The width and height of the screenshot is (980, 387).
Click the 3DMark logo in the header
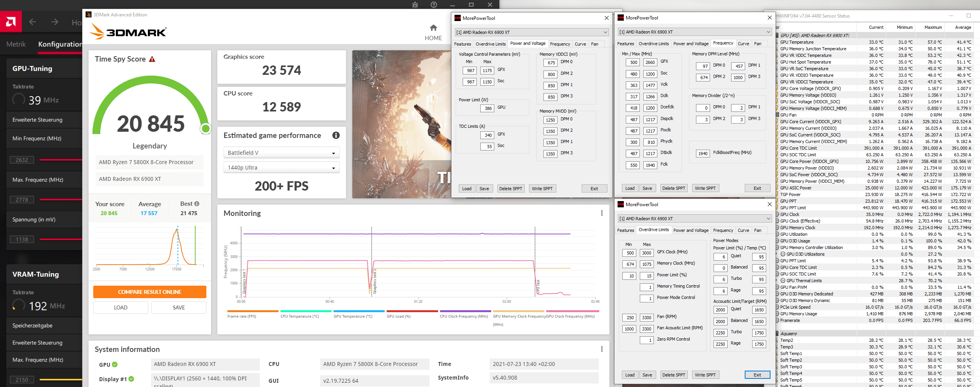[x=128, y=32]
